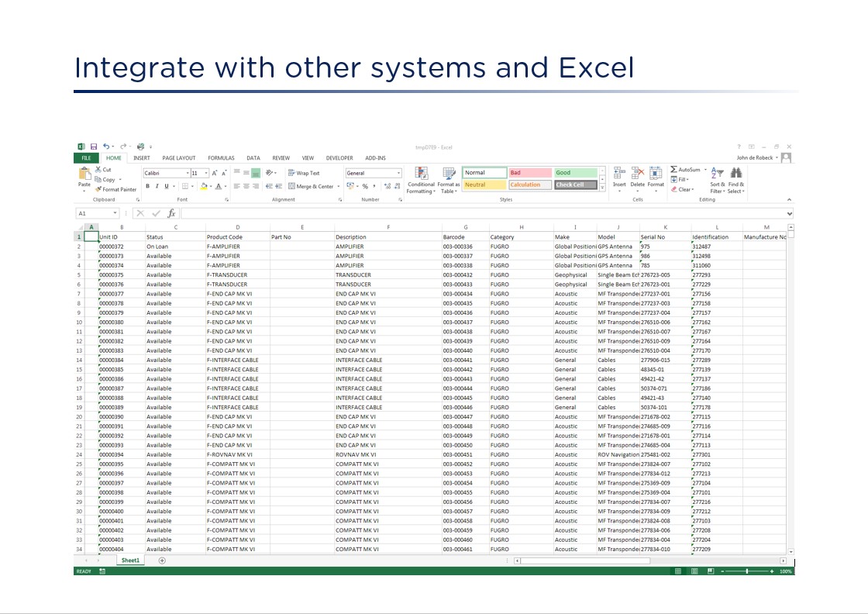The width and height of the screenshot is (868, 614).
Task: Click the zoom slider in status bar
Action: (747, 571)
